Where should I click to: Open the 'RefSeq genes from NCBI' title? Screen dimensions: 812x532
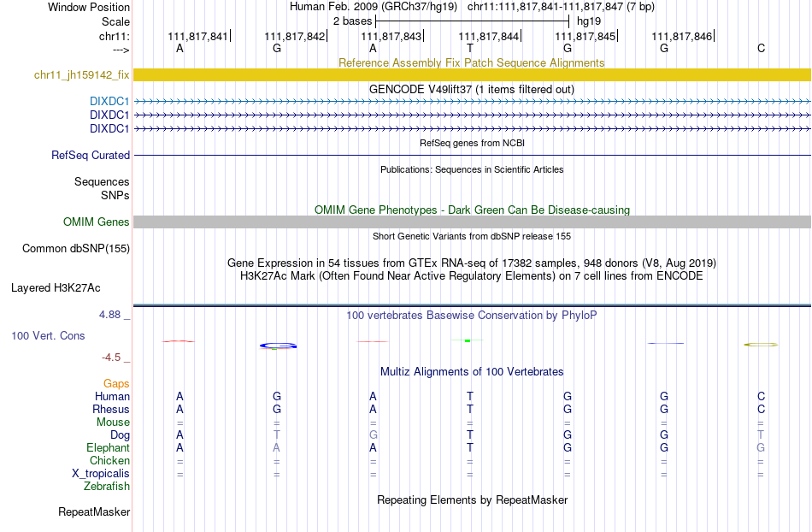[472, 143]
